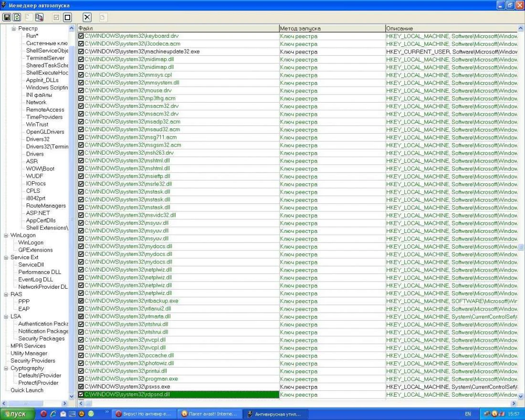This screenshot has width=525, height=420.
Task: Select HKEY_CURRENT_USER description cell
Action: [451, 52]
